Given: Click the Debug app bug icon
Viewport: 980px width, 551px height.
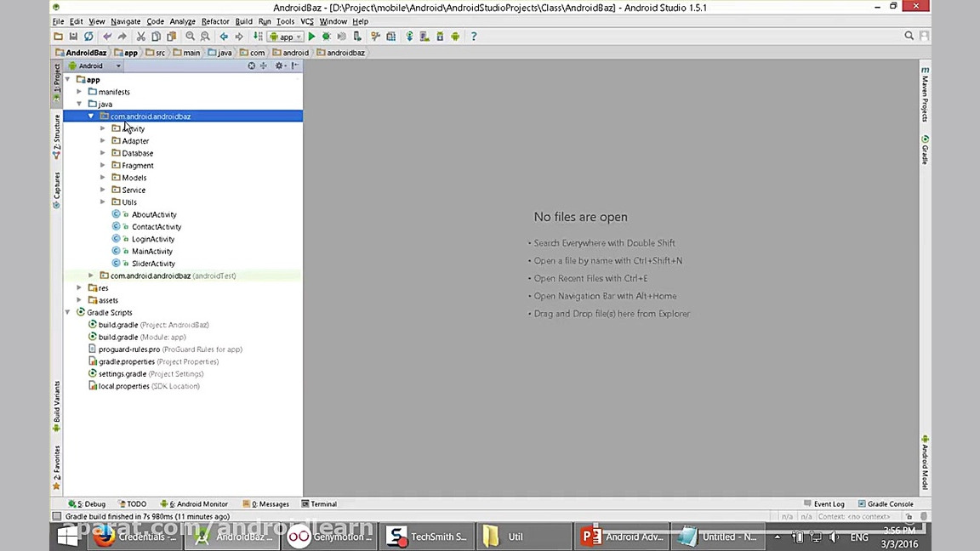Looking at the screenshot, I should click(327, 37).
